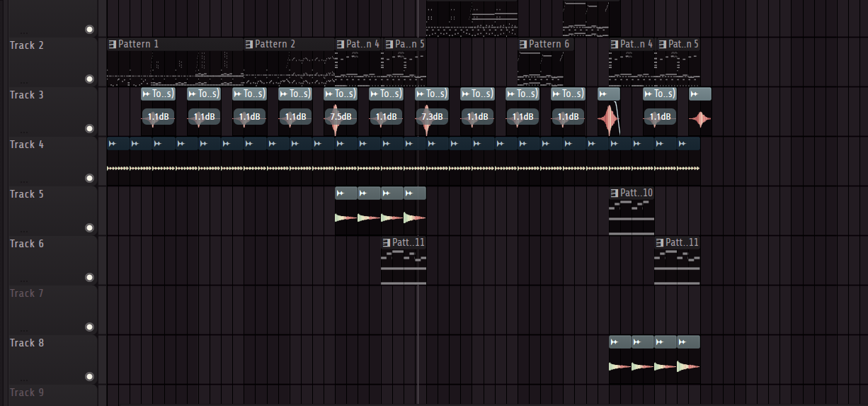Image resolution: width=868 pixels, height=406 pixels.
Task: Click the audio icon of first Track 8 clip
Action: click(615, 342)
